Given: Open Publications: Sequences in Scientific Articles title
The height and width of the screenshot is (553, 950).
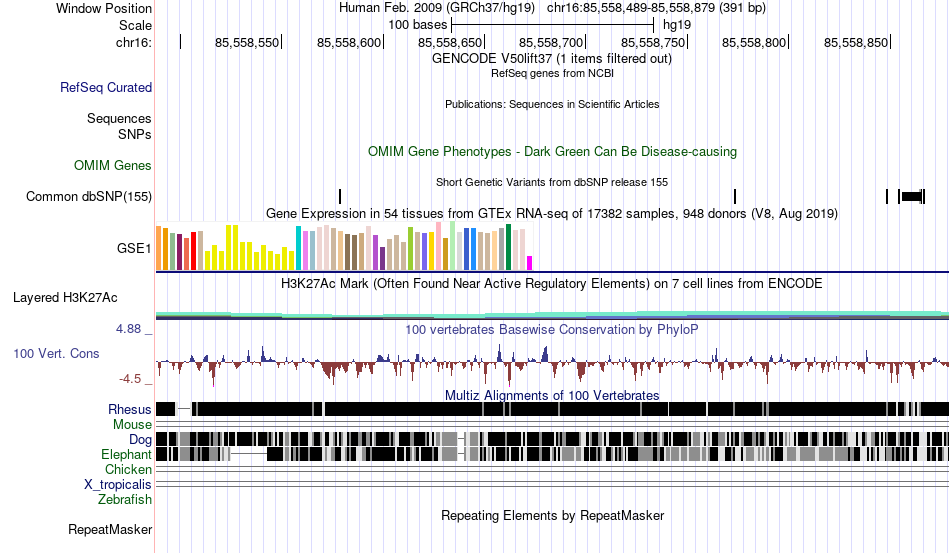Looking at the screenshot, I should point(552,104).
